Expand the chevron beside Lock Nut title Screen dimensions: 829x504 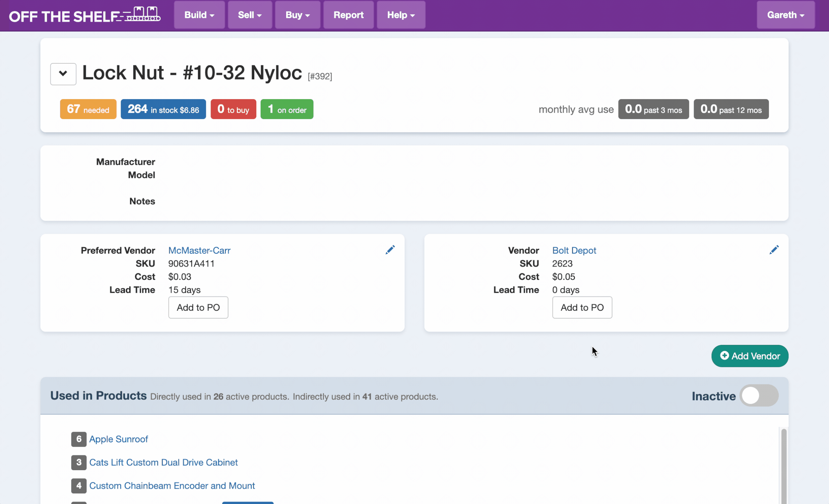tap(63, 74)
